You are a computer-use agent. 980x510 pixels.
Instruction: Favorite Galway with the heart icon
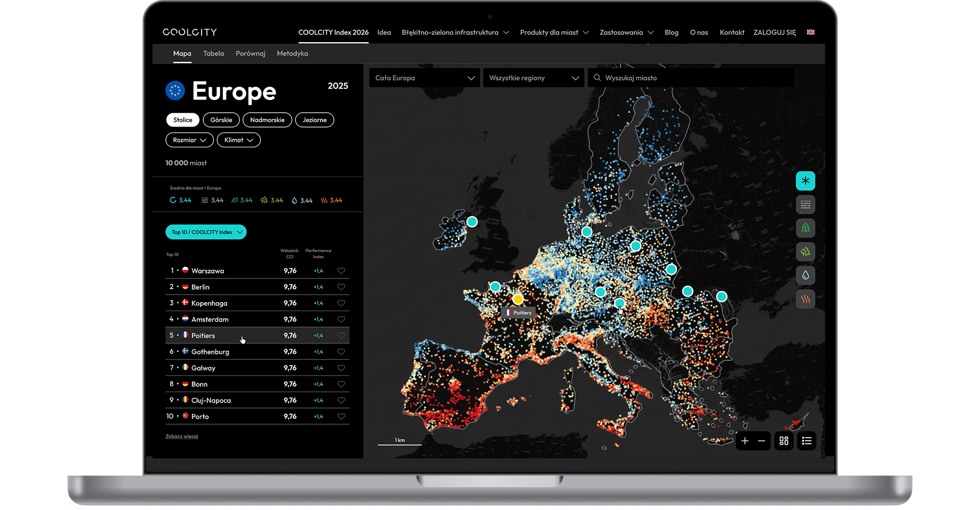point(341,368)
